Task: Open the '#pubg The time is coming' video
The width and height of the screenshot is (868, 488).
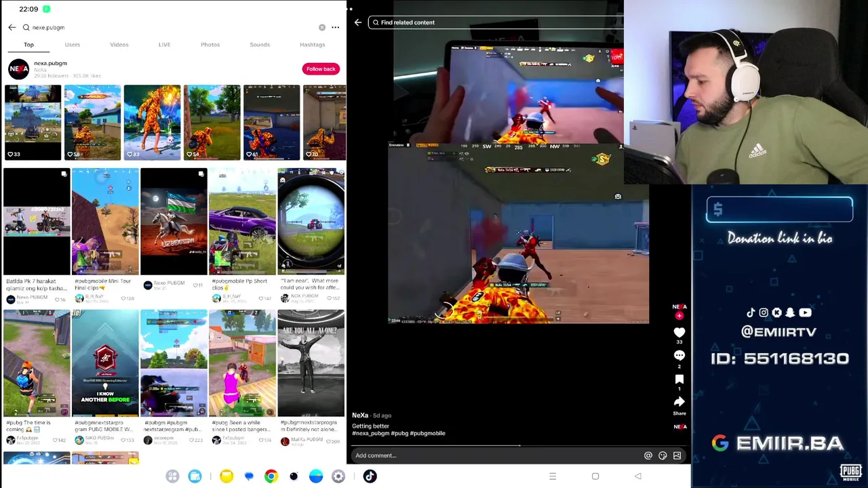Action: tap(37, 363)
